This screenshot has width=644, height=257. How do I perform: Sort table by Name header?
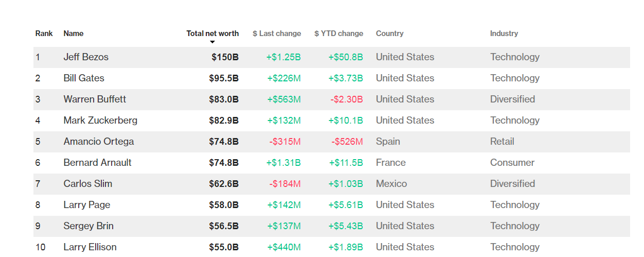[74, 33]
